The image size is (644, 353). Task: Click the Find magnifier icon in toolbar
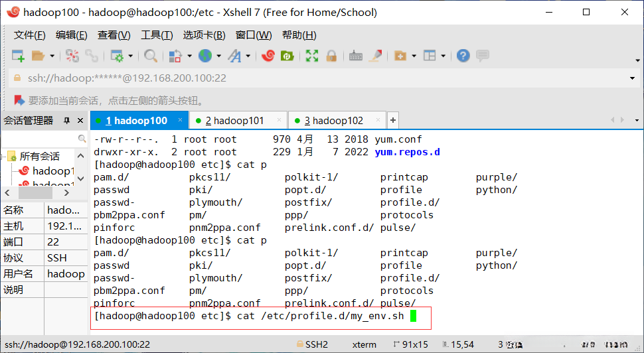point(151,56)
